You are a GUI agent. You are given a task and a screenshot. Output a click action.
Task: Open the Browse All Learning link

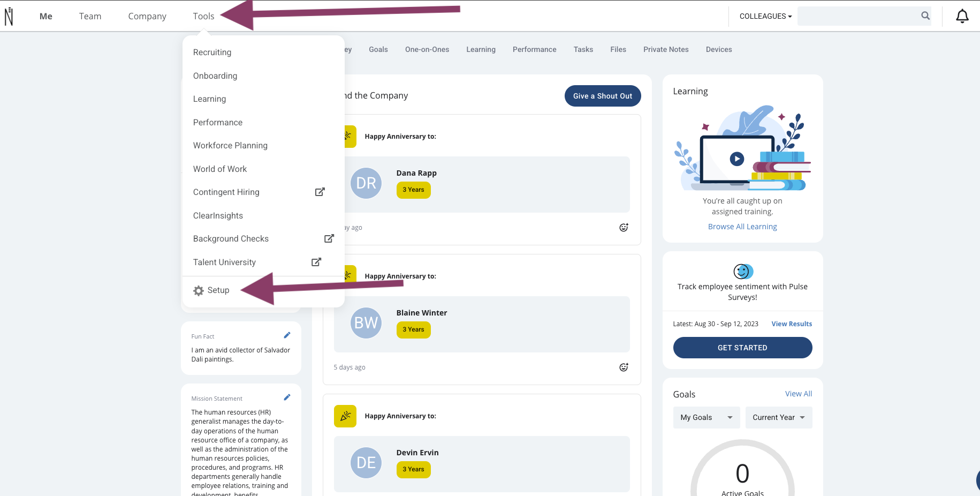click(742, 227)
